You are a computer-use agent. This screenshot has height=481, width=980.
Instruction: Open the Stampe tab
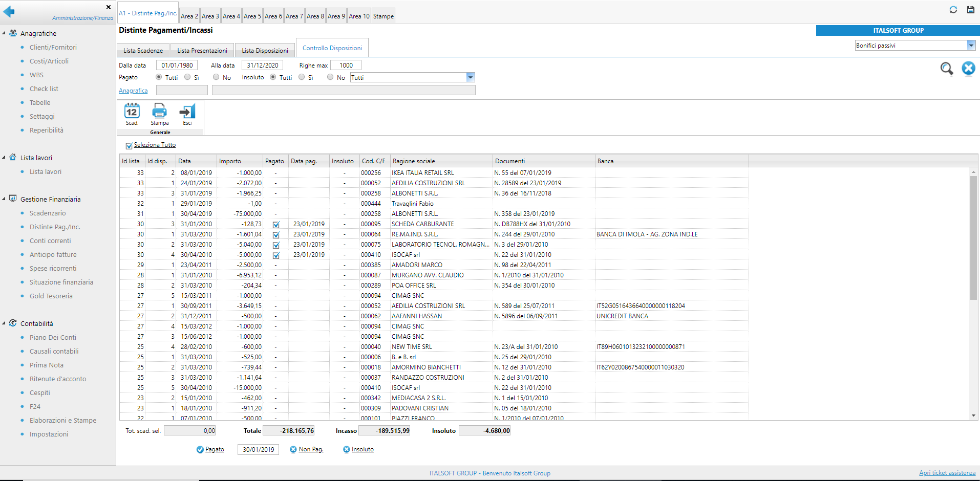point(383,16)
